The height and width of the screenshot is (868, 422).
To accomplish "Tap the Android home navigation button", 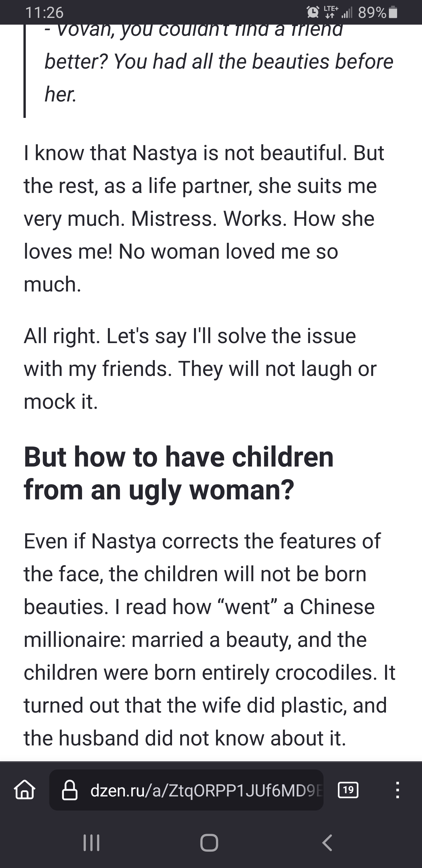I will (x=209, y=843).
